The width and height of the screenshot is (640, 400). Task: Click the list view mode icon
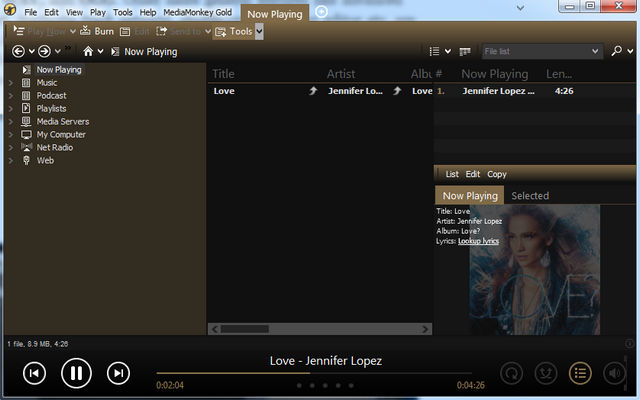click(x=434, y=51)
